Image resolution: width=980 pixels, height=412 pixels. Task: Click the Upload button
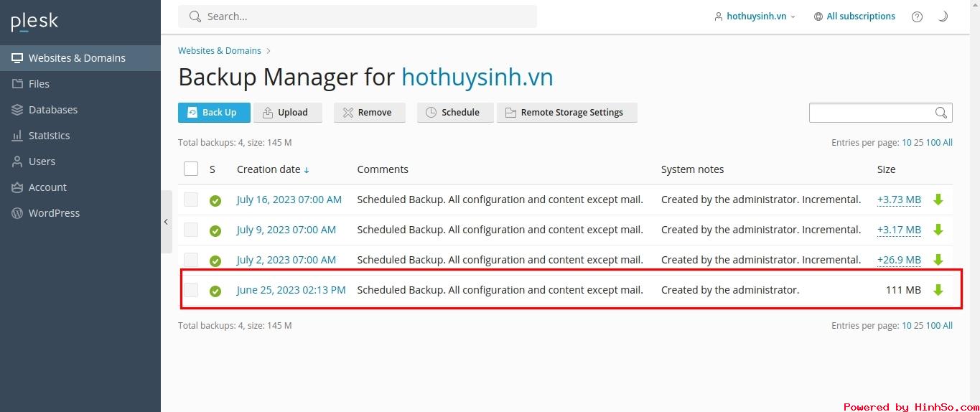pos(288,113)
